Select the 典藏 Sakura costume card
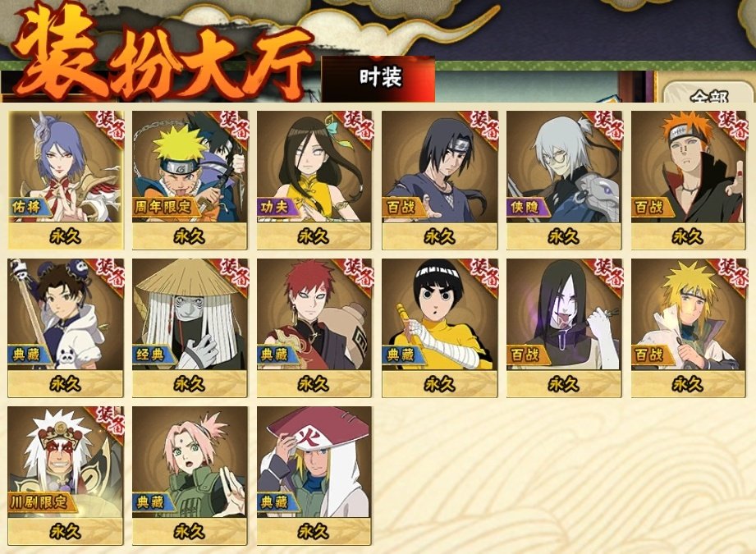Viewport: 756px width, 554px height. pos(190,475)
